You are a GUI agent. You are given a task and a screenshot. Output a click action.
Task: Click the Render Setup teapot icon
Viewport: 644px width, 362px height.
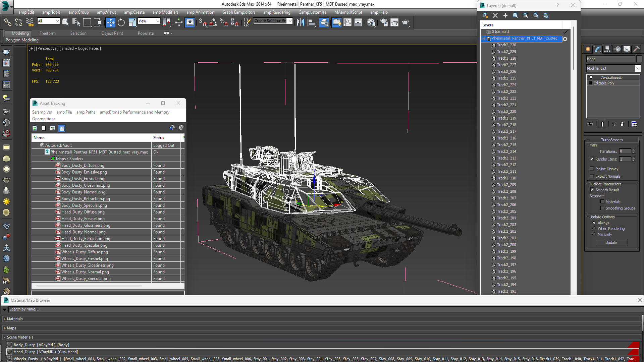click(x=384, y=22)
